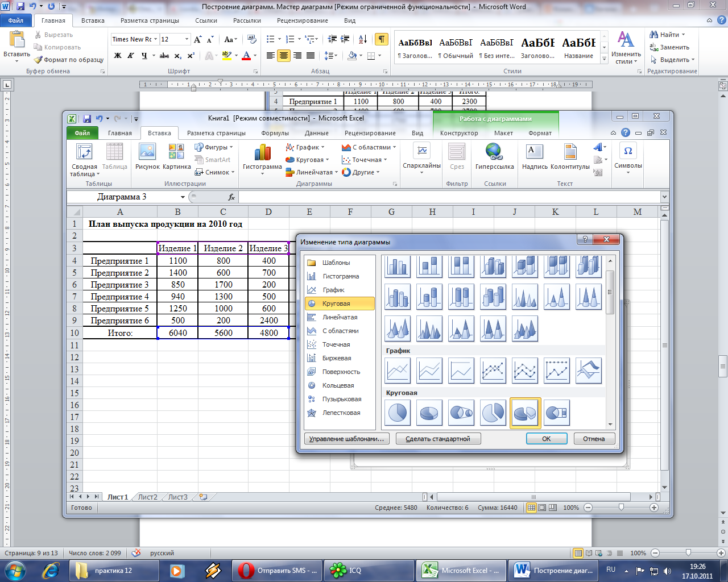Open the Excel Файл tab

pos(82,133)
